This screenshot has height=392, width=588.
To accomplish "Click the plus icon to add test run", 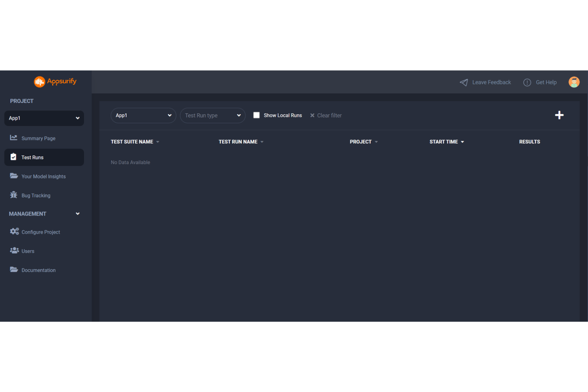I will pyautogui.click(x=559, y=115).
